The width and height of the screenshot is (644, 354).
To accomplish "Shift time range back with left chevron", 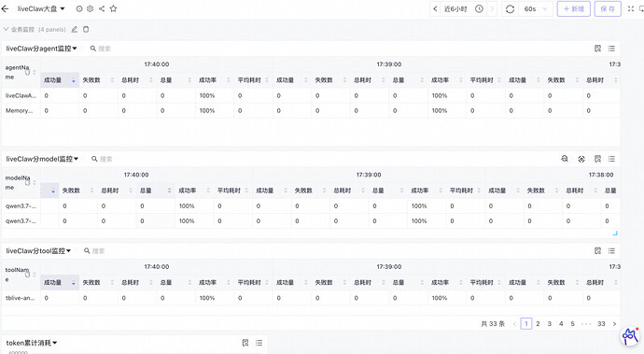I will pos(435,8).
